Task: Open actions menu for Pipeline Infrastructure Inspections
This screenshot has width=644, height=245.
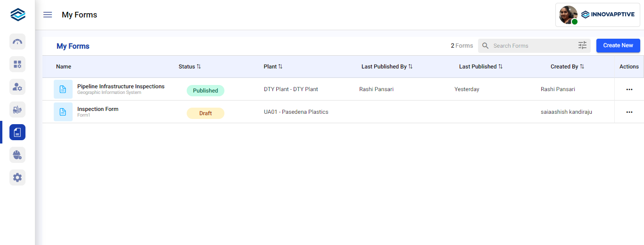Action: pos(629,89)
